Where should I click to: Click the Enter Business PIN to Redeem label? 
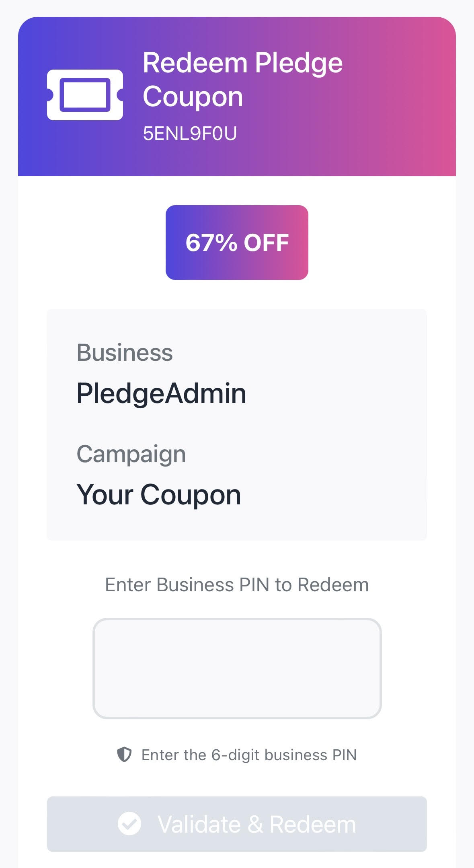point(237,585)
